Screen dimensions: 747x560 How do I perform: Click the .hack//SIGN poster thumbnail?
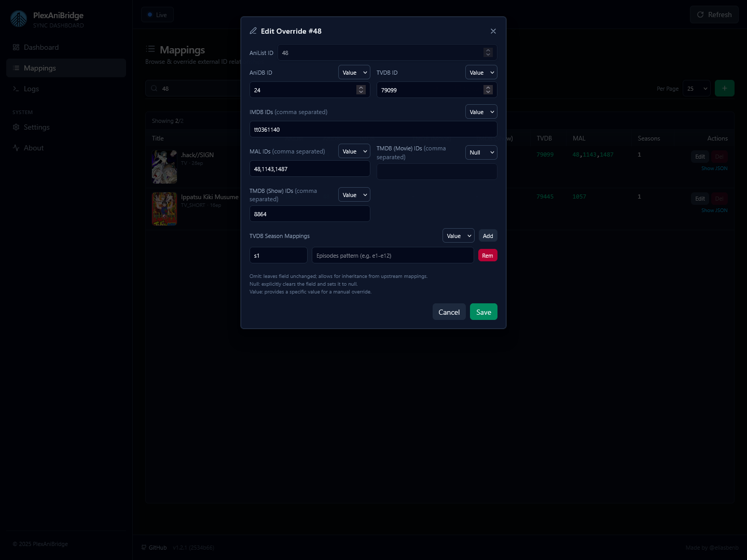164,167
